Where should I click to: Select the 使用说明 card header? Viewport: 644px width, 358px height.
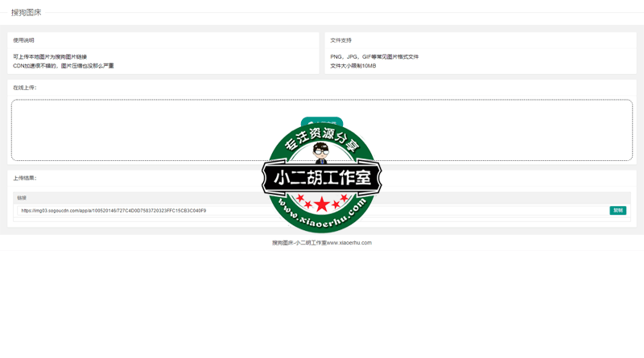click(x=24, y=40)
